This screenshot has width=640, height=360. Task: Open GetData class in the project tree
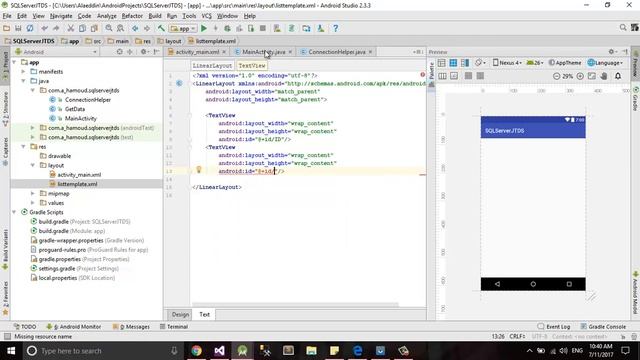pos(75,109)
